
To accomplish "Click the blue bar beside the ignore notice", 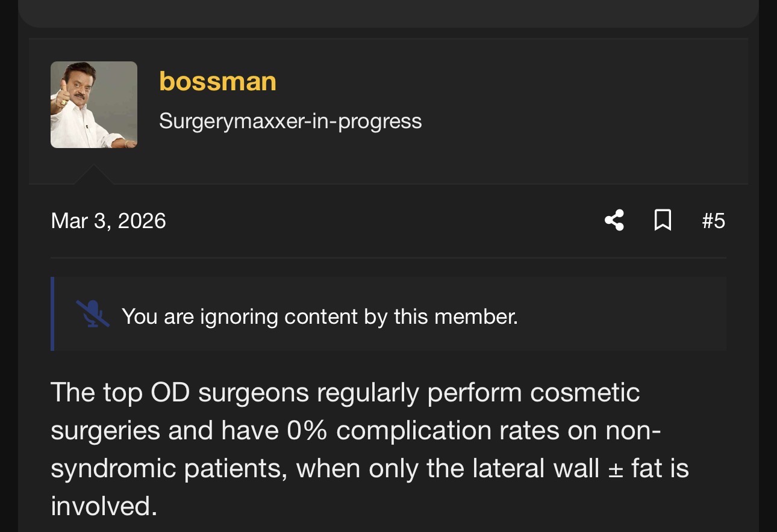I will pyautogui.click(x=52, y=314).
